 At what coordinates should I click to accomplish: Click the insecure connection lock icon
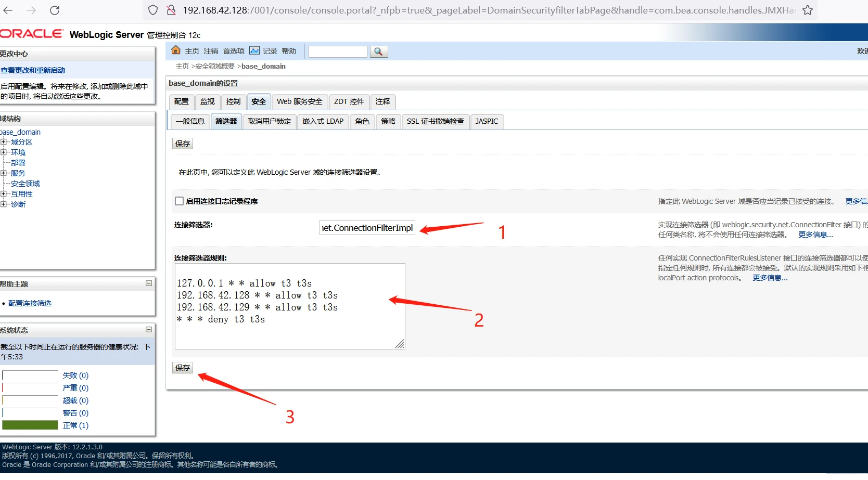171,10
